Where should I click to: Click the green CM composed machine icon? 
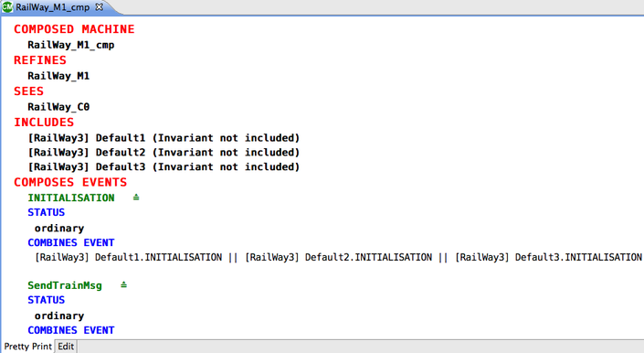click(x=7, y=6)
